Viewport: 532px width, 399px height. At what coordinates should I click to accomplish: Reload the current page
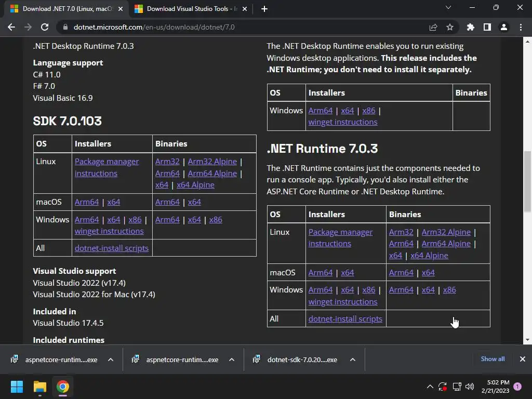[x=45, y=27]
